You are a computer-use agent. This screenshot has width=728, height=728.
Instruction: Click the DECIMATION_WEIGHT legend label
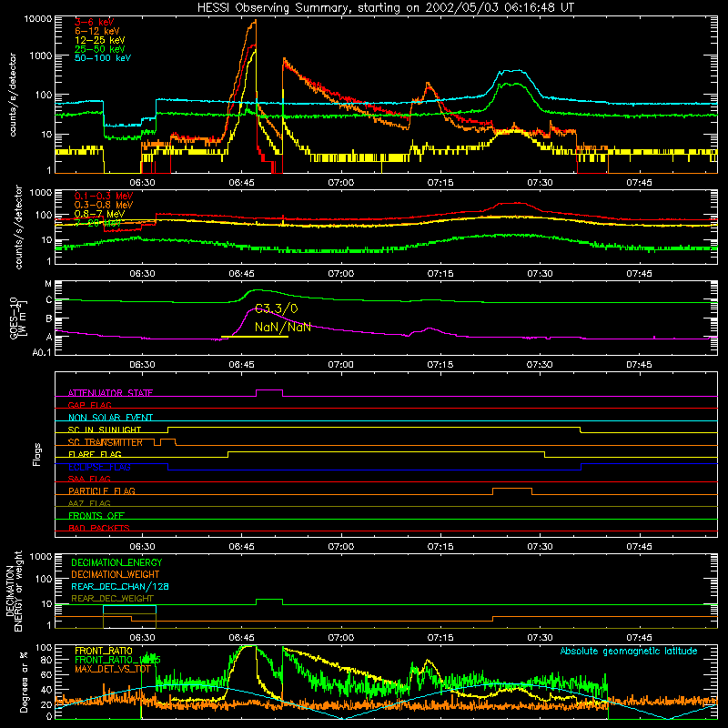(x=116, y=574)
